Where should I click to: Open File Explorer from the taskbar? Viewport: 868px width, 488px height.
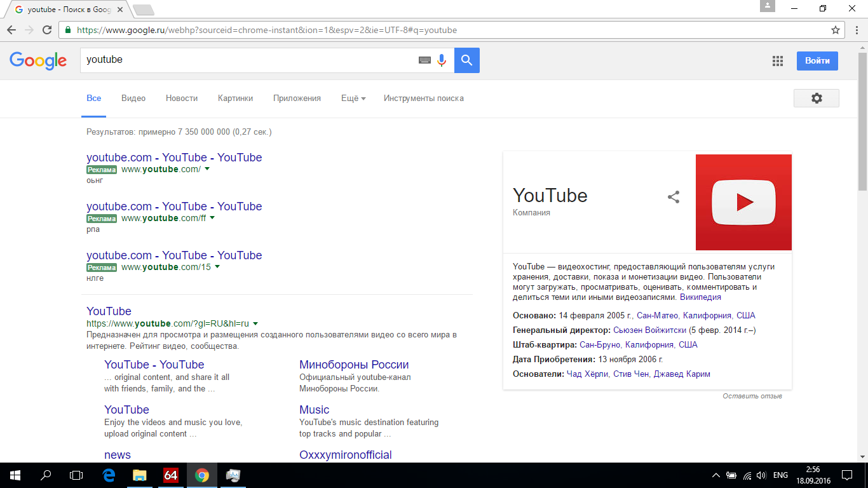140,475
